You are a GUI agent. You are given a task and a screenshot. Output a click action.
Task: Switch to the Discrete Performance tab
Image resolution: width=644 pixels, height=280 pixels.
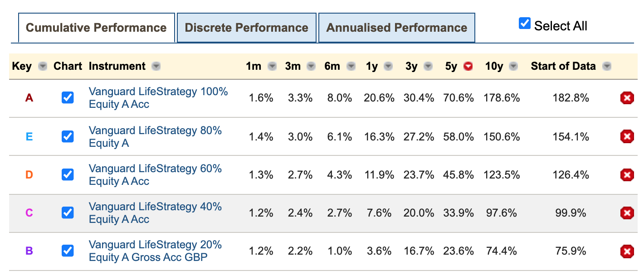coord(246,28)
